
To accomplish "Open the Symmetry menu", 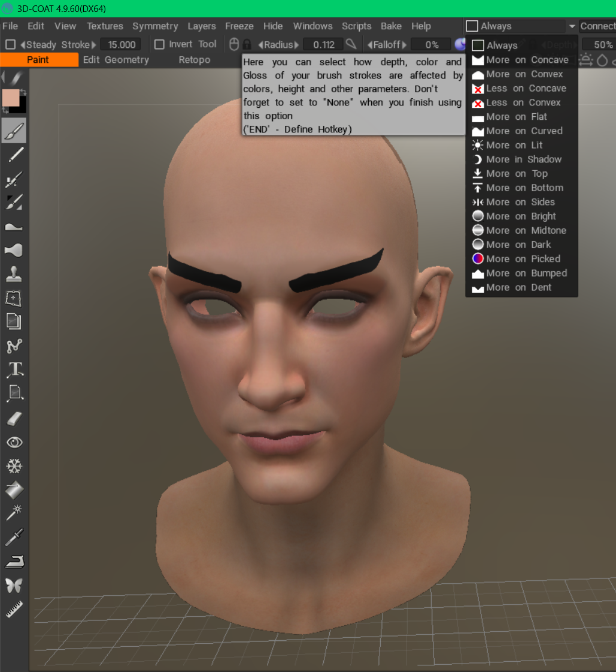I will (x=155, y=26).
